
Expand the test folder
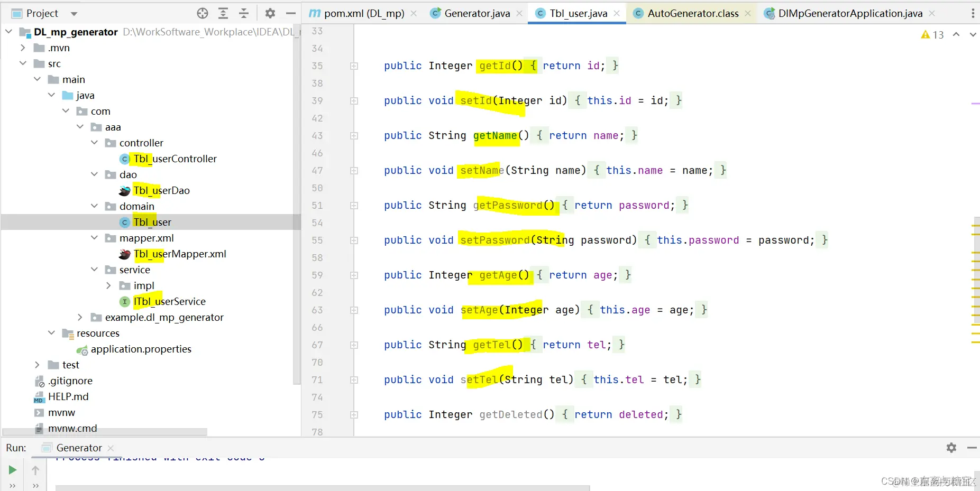pos(37,365)
